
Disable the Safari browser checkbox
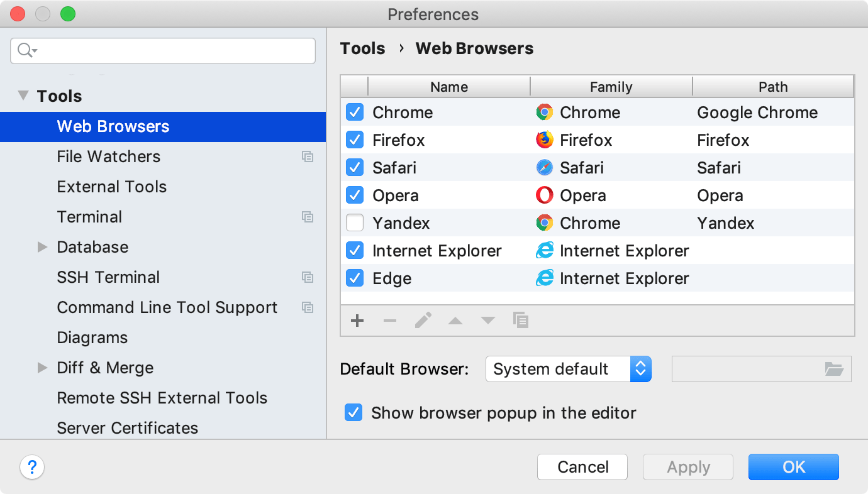point(355,168)
